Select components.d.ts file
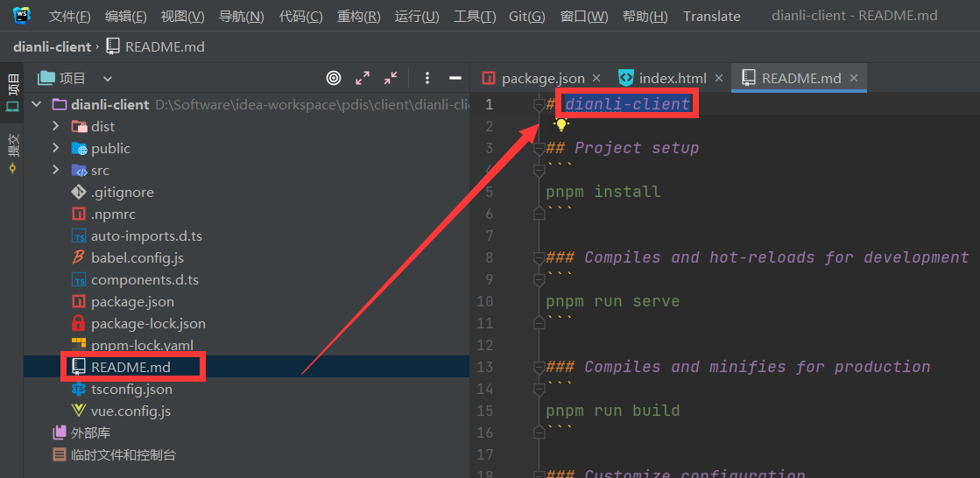980x478 pixels. [x=145, y=280]
